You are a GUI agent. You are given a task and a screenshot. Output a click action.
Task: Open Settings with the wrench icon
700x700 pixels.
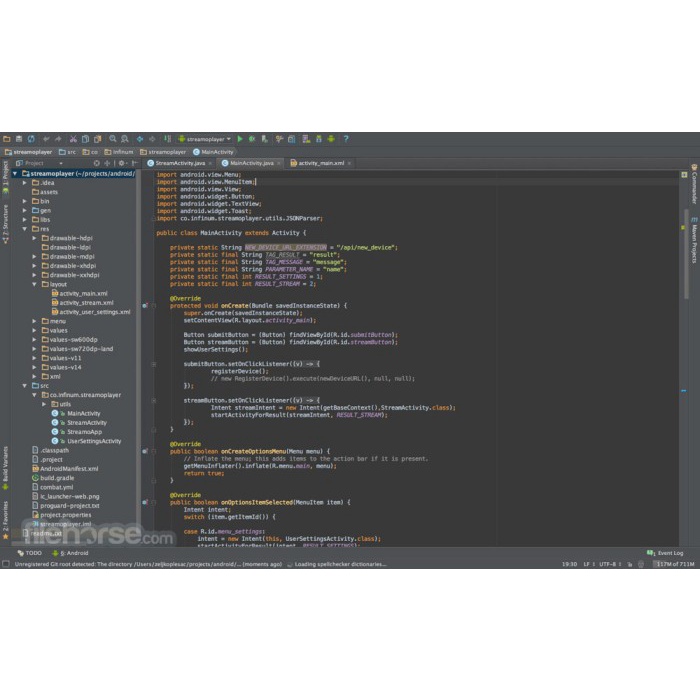pyautogui.click(x=279, y=139)
